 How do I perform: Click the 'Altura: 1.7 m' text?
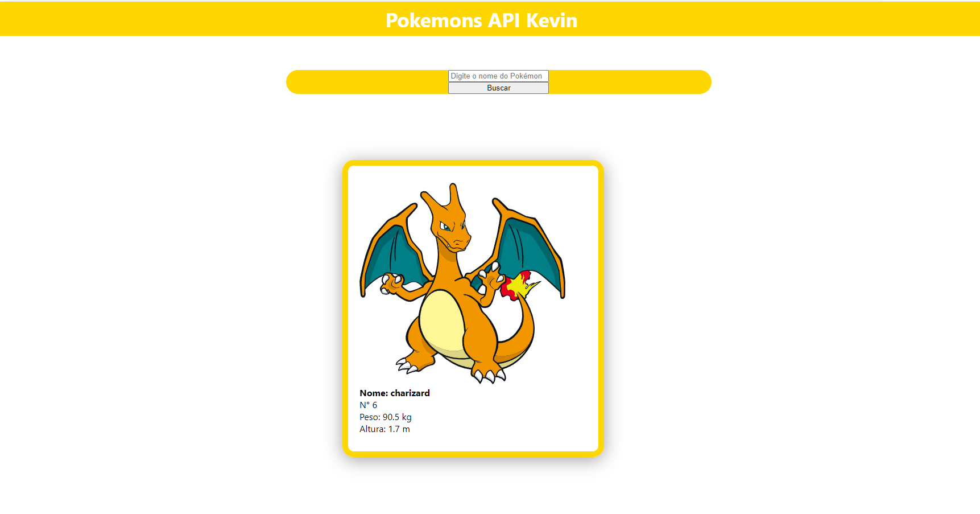384,429
